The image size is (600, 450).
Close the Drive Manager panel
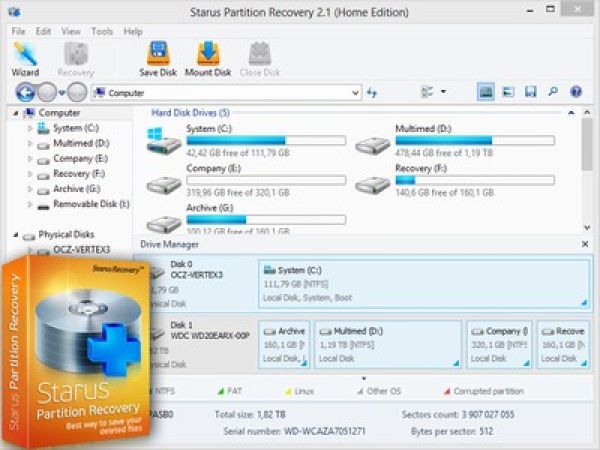[x=585, y=244]
